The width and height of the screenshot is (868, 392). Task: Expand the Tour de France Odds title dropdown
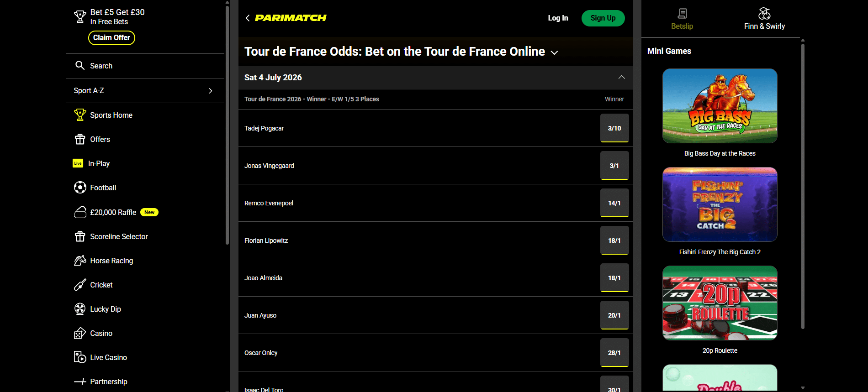(x=554, y=53)
